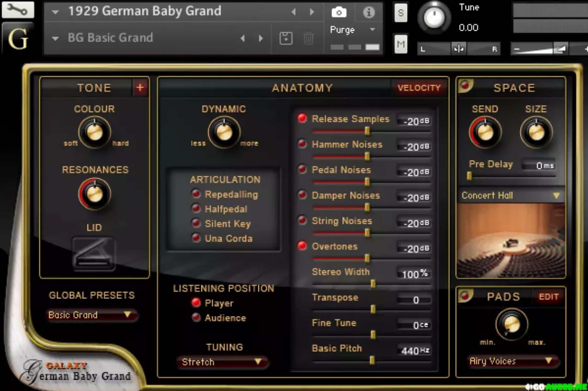Solo the instrument with S button
This screenshot has width=588, height=391.
401,13
